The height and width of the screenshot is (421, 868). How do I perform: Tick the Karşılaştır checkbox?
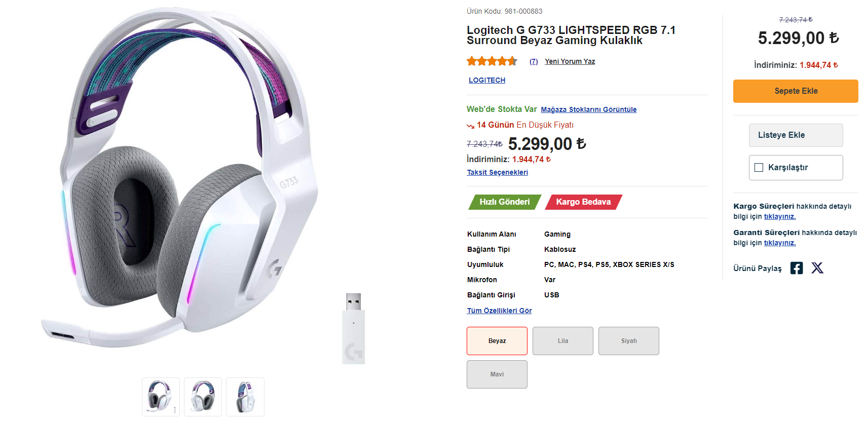[759, 168]
